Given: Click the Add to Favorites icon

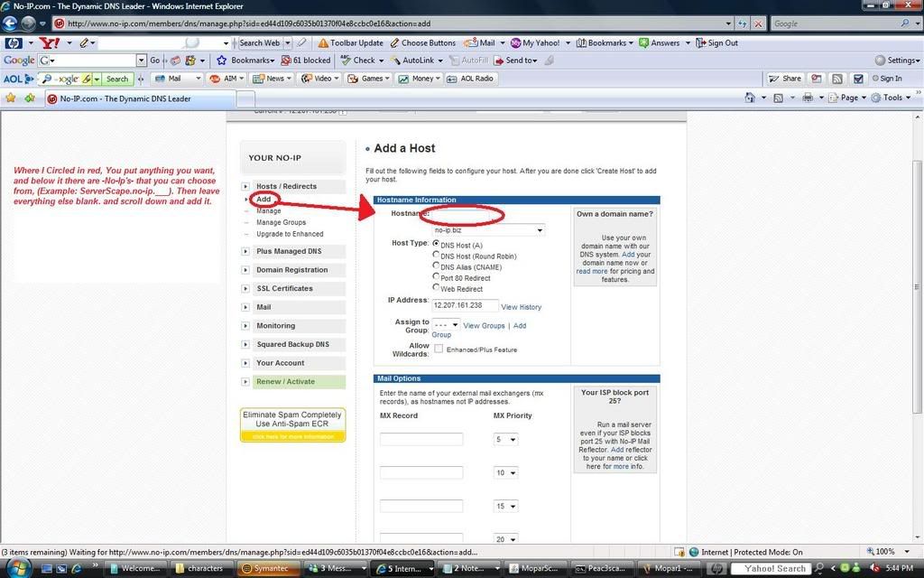Looking at the screenshot, I should [30, 98].
